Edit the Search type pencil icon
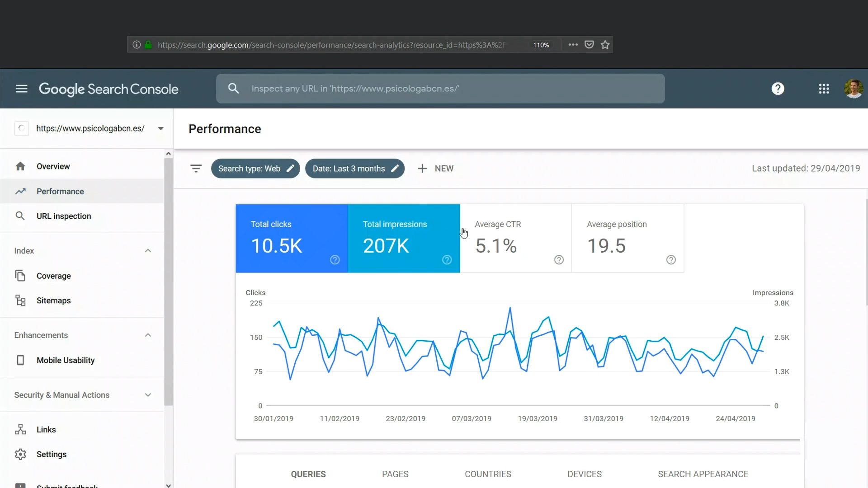The height and width of the screenshot is (488, 868). 291,169
